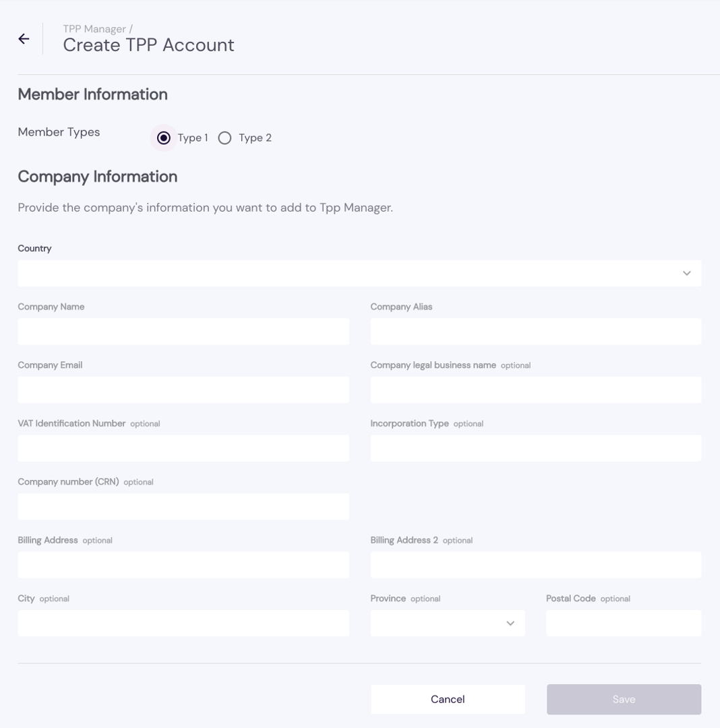The image size is (720, 728).
Task: Click the Country dropdown chevron arrow
Action: (686, 273)
